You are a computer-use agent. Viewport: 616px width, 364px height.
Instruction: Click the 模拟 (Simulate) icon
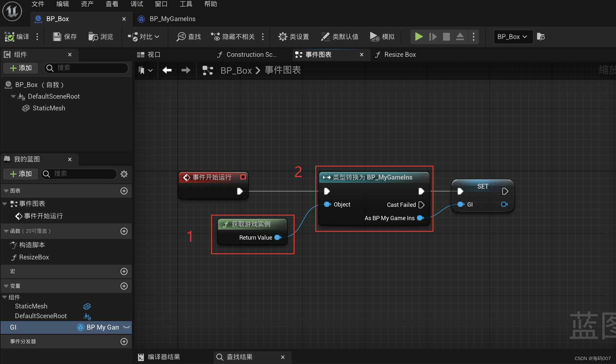[374, 37]
